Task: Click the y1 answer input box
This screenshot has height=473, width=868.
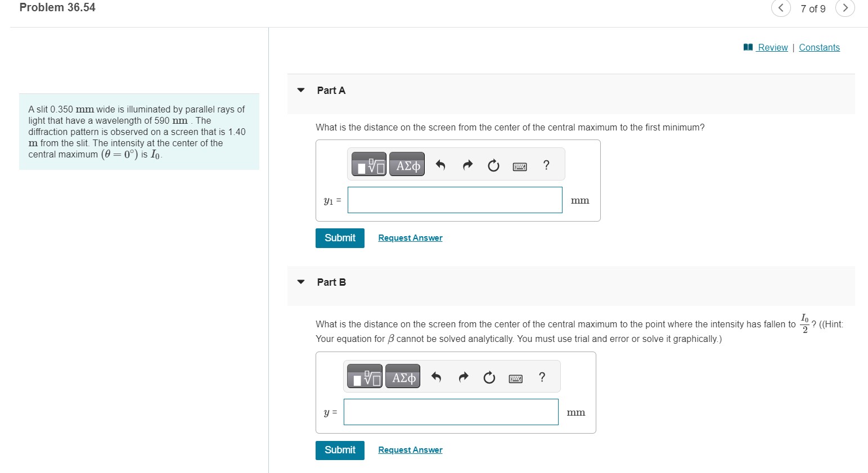Action: 455,200
